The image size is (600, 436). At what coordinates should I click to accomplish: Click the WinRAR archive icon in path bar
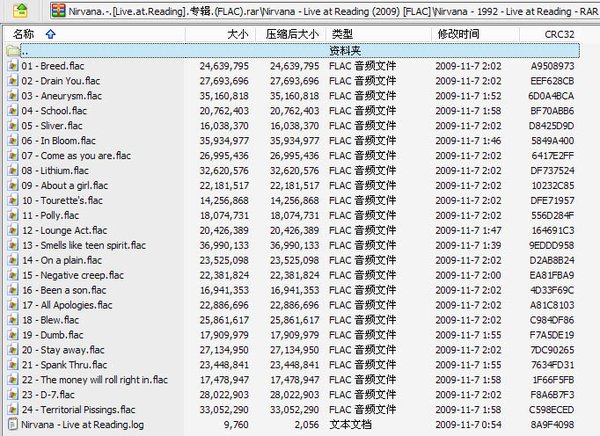pos(59,11)
